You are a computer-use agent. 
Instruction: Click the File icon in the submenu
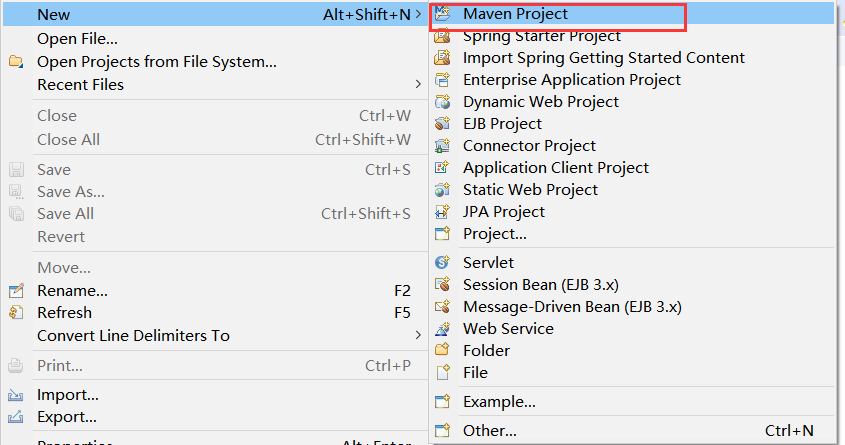point(442,372)
